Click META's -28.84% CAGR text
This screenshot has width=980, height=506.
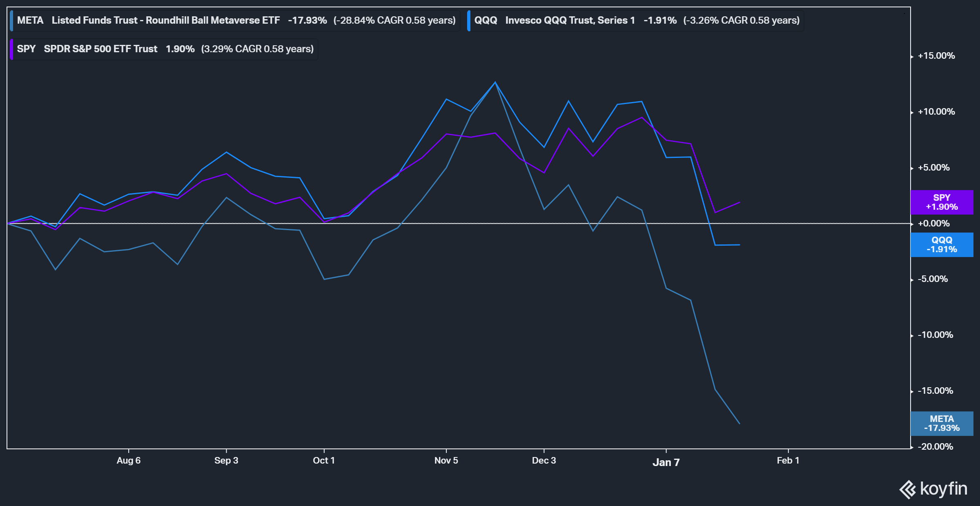[394, 20]
